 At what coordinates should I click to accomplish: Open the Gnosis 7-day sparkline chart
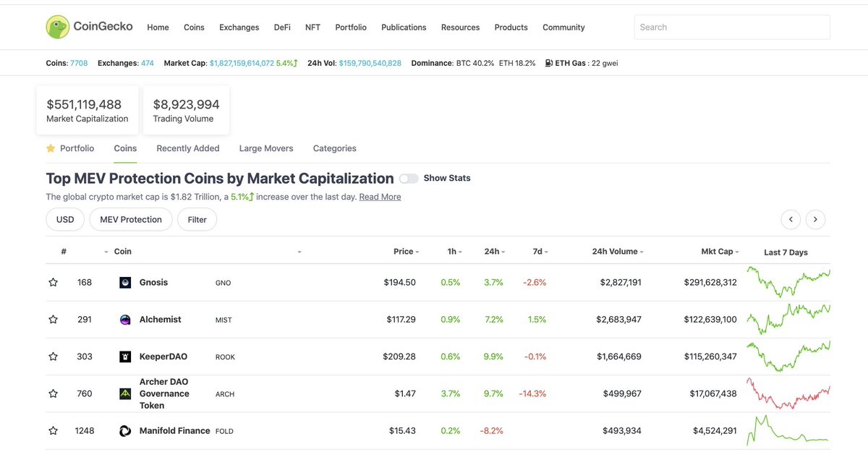(x=788, y=282)
